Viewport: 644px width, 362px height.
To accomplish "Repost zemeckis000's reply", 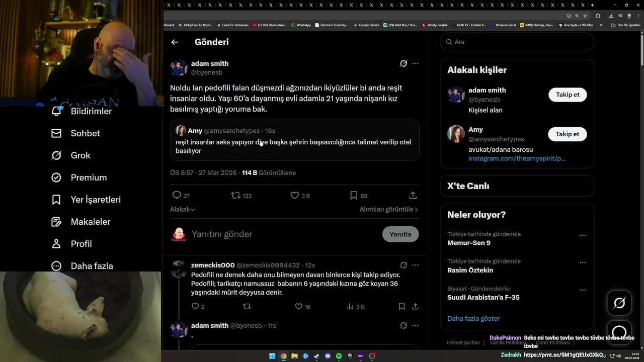I will click(x=247, y=306).
